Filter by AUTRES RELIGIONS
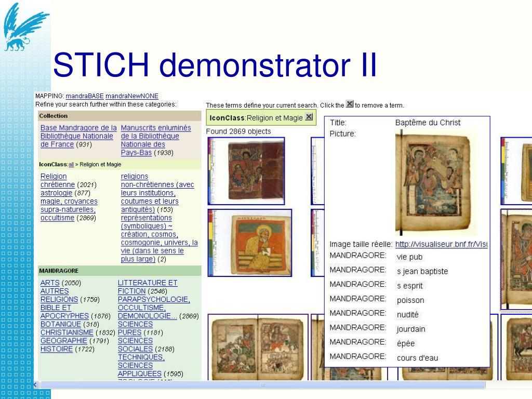Viewport: 532px width, 399px height. 59,295
